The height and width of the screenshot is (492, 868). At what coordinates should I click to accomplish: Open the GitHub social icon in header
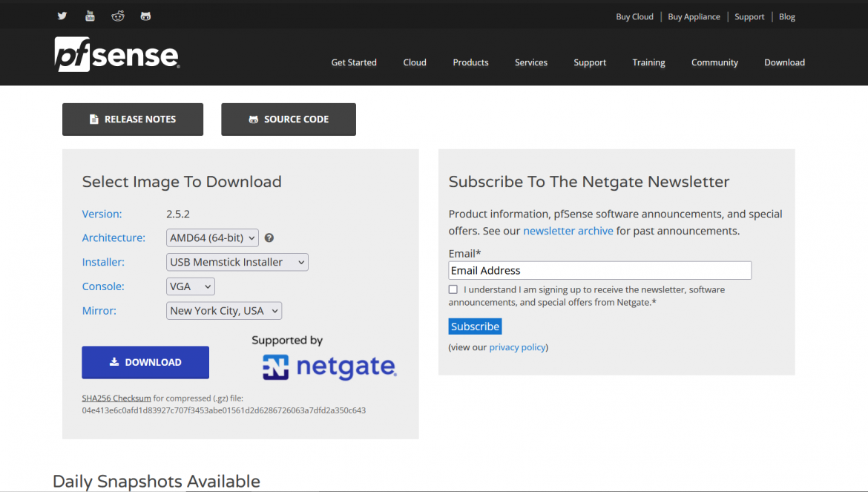point(145,16)
